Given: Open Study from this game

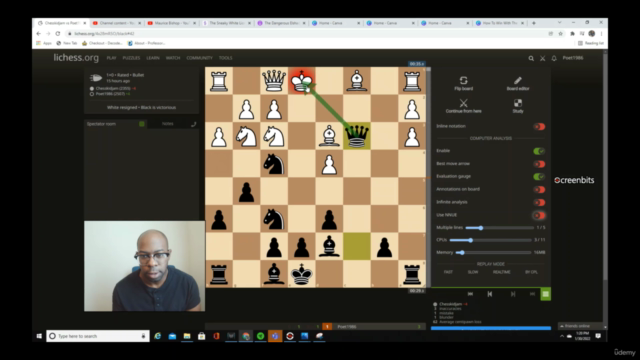Looking at the screenshot, I should 518,106.
